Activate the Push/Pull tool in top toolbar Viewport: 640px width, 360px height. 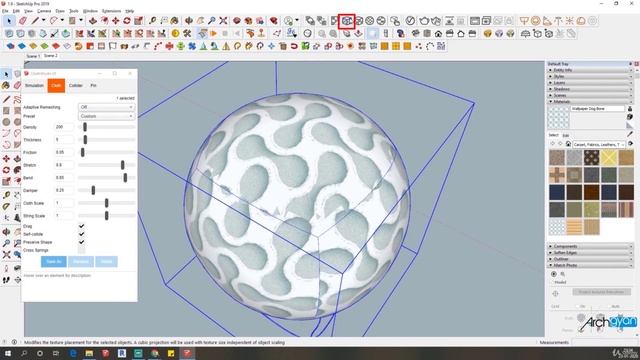click(93, 20)
